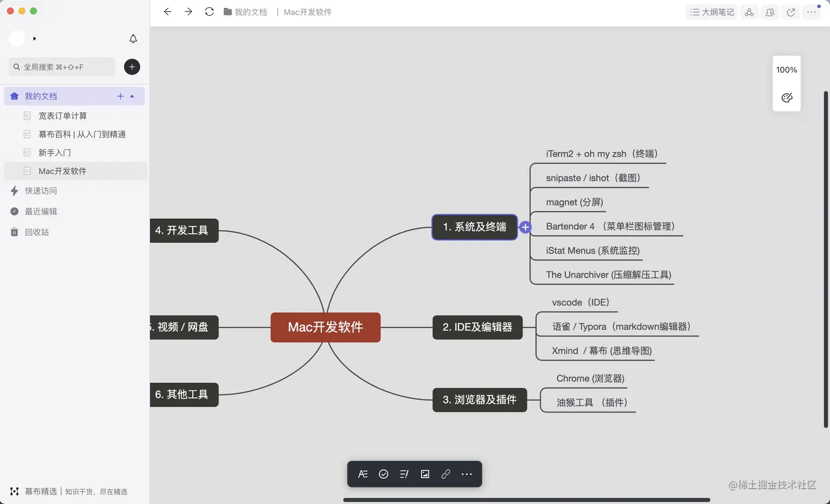Viewport: 830px width, 504px height.
Task: Click 幕布精选 link at sidebar bottom
Action: [41, 491]
